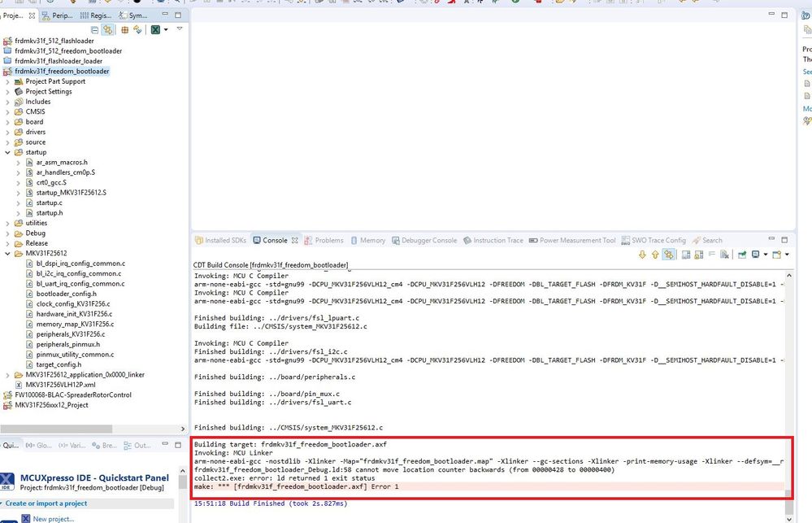Open the Memory tab

pos(367,241)
